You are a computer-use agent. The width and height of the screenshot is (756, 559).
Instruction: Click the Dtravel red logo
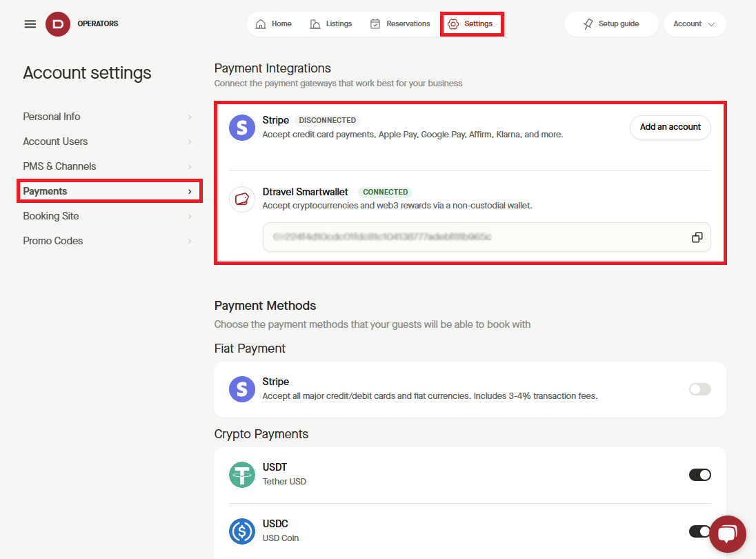58,23
